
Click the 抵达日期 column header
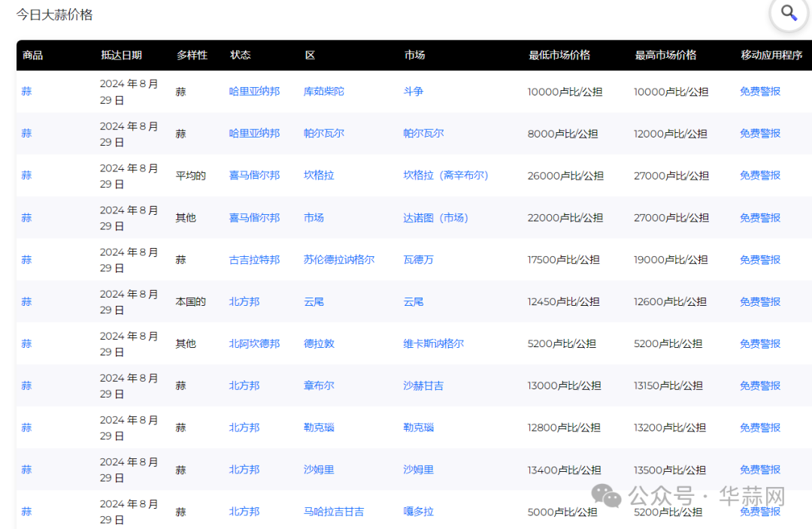121,56
